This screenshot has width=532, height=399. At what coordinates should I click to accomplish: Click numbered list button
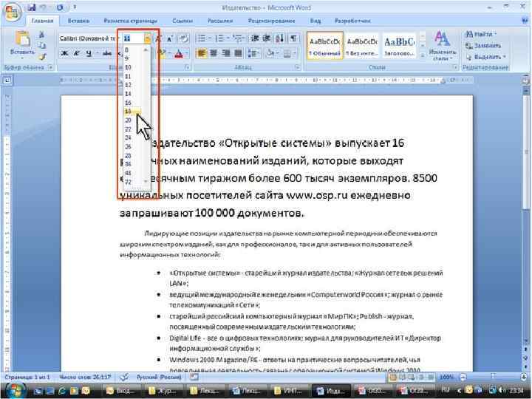tap(220, 38)
